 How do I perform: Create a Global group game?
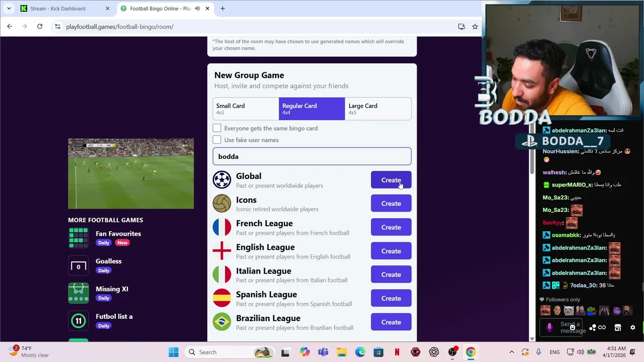391,180
